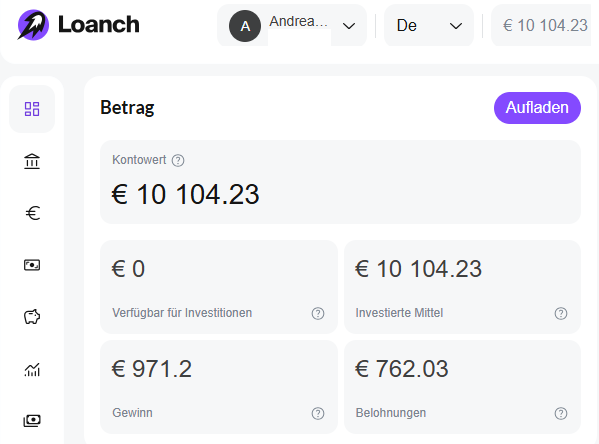Open the banknote sidebar icon
Screen dimensions: 599x444
click(32, 265)
